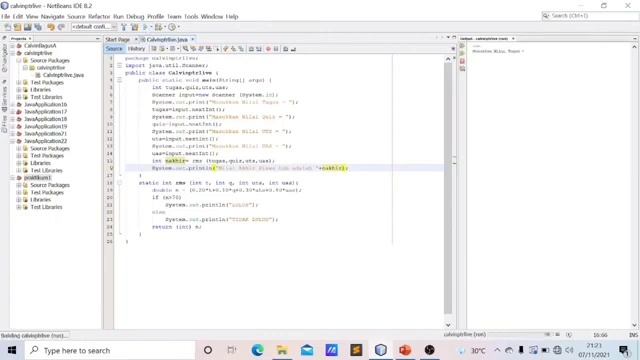Select Test Libraries under praktikum1
This screenshot has height=360, width=640.
[46, 207]
